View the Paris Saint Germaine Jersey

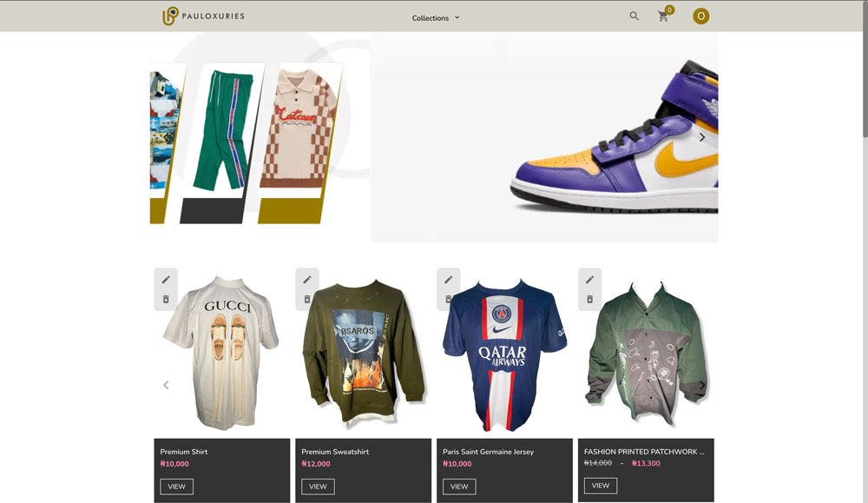click(459, 486)
